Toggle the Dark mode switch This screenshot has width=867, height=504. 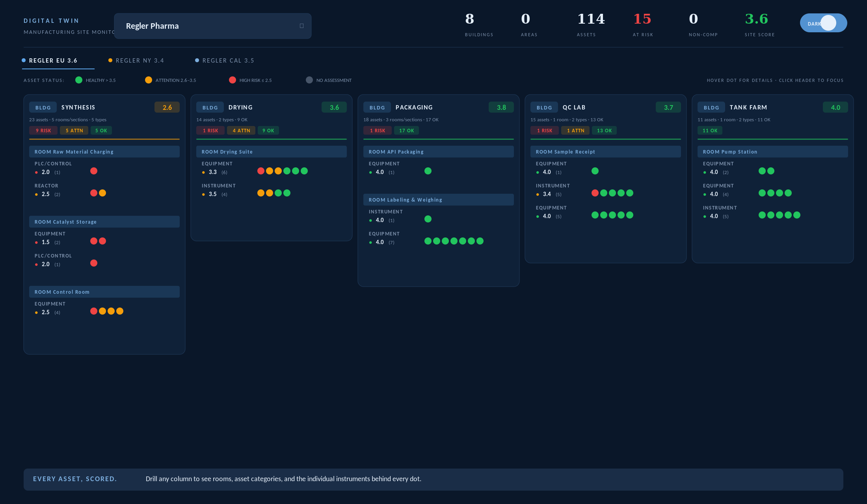823,23
